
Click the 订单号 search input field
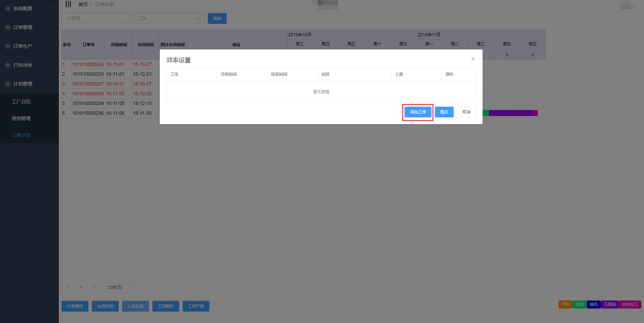point(95,19)
